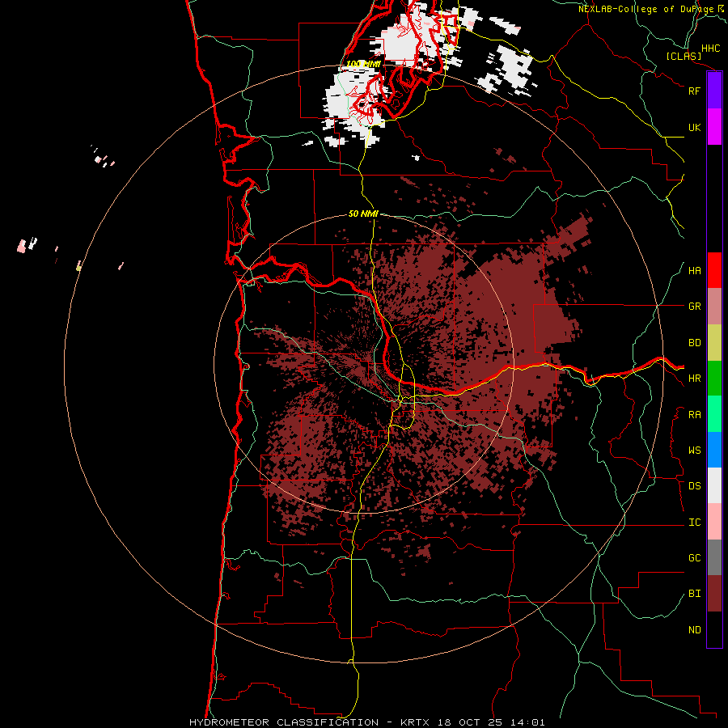Click the WS legend label
728x728 pixels.
(694, 451)
